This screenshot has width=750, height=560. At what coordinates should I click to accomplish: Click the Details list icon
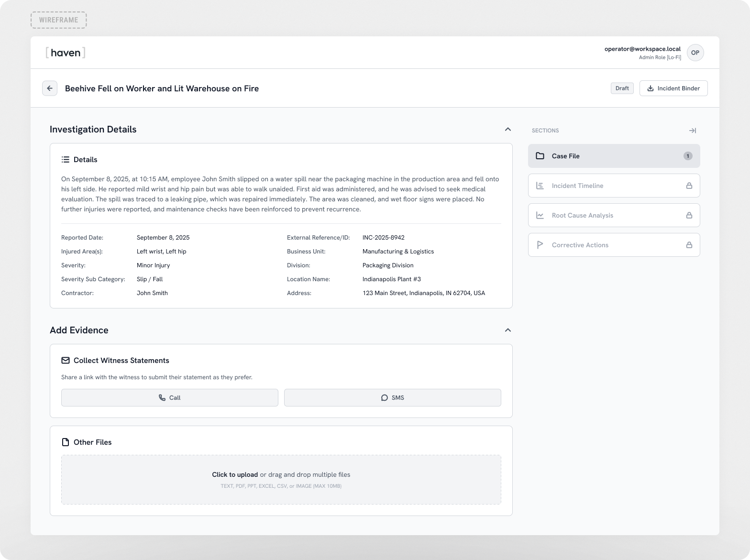[x=66, y=160]
